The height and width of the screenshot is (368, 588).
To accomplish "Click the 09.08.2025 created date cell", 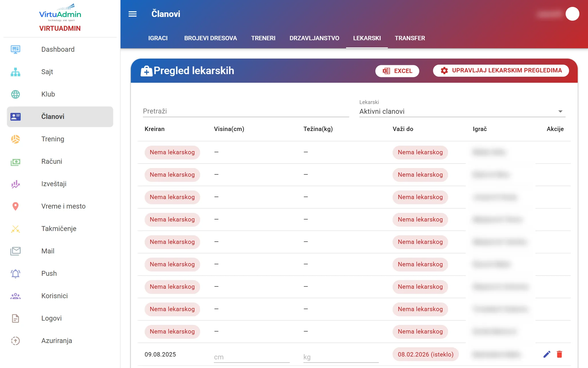I will click(160, 354).
